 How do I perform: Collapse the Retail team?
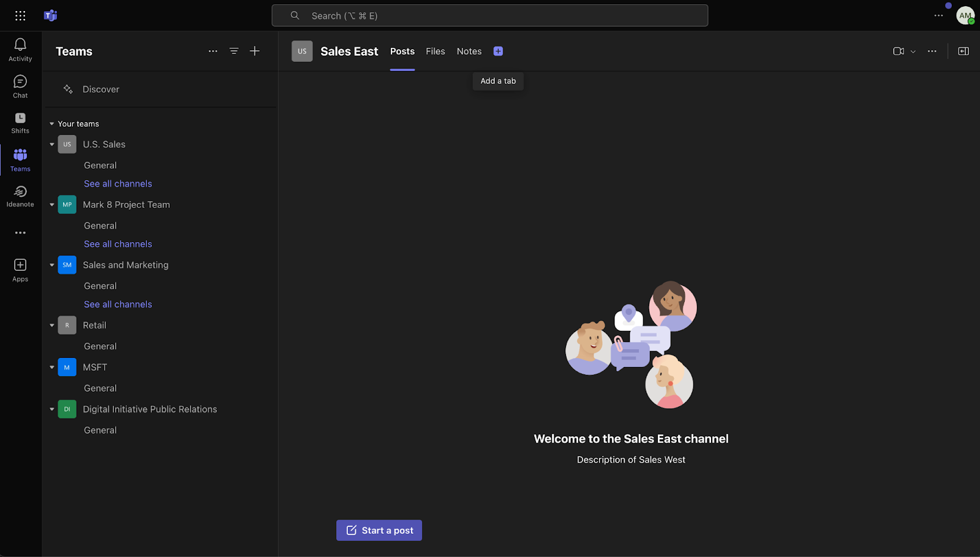52,325
